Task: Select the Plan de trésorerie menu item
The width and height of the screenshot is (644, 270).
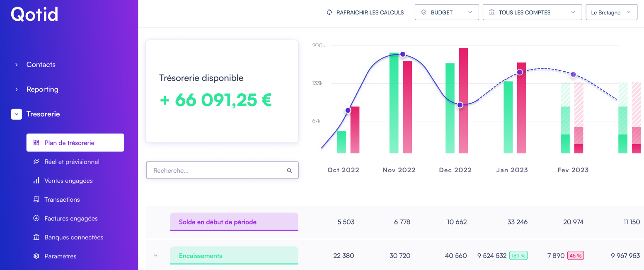Action: click(x=75, y=142)
